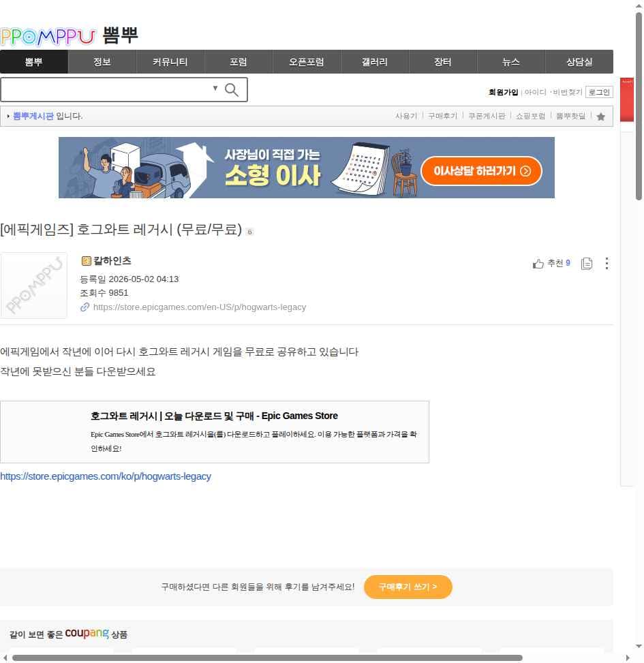The height and width of the screenshot is (663, 644).
Task: Open the ko hogwarts-legacy store URL
Action: 106,476
